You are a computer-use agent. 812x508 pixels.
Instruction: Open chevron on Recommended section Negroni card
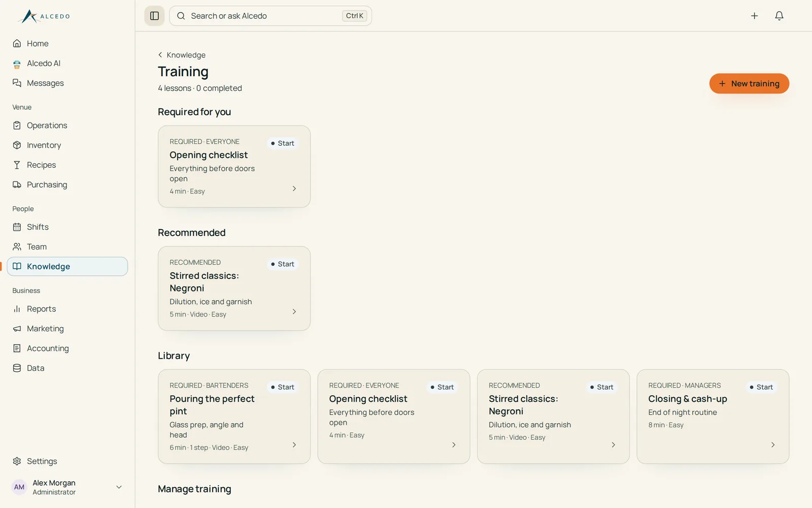click(294, 311)
